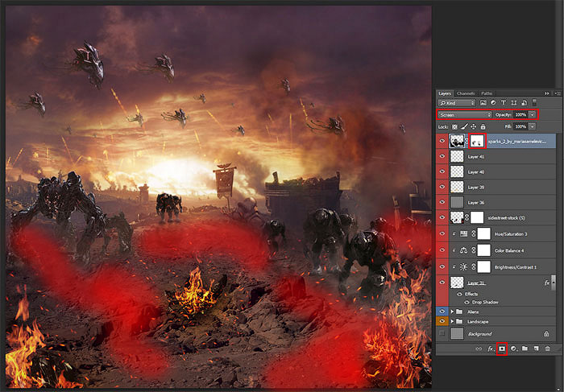The width and height of the screenshot is (564, 392).
Task: Click the Effects label under Layer 31
Action: (471, 294)
